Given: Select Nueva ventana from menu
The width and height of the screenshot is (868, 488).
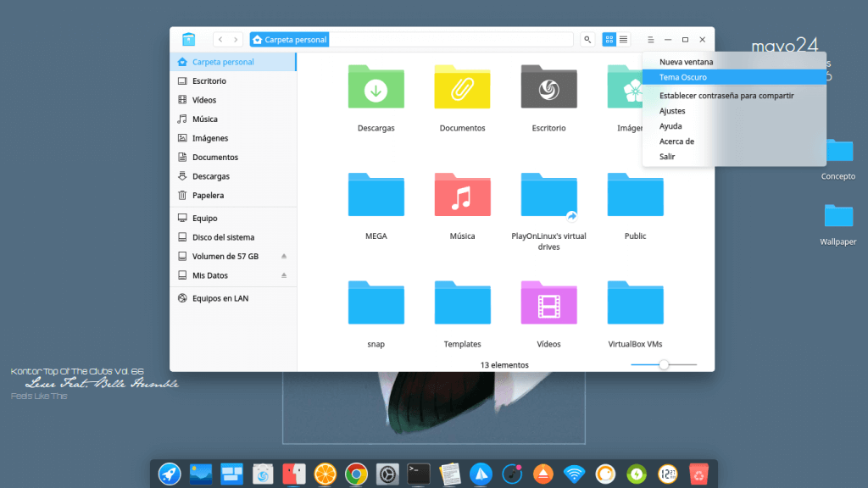Looking at the screenshot, I should (x=686, y=62).
